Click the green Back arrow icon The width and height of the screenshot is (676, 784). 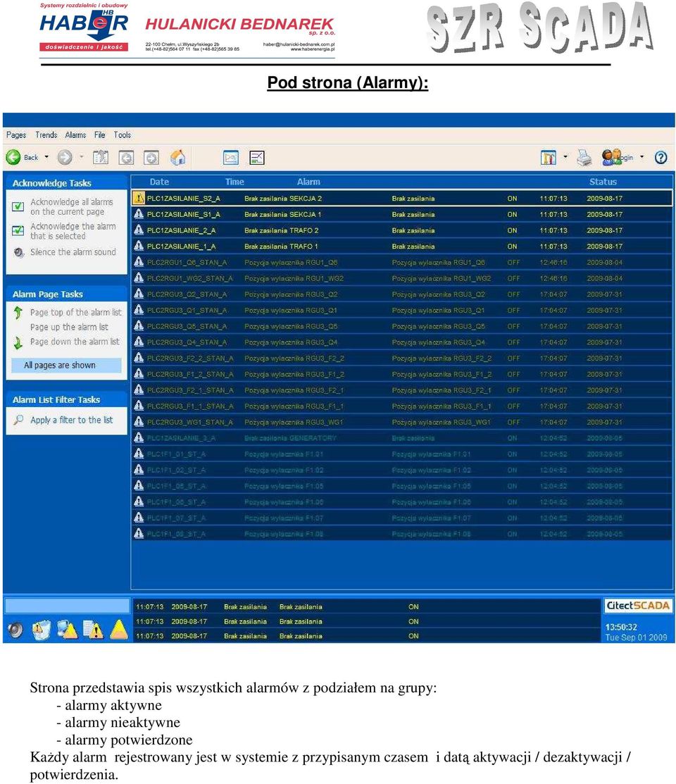pos(13,158)
